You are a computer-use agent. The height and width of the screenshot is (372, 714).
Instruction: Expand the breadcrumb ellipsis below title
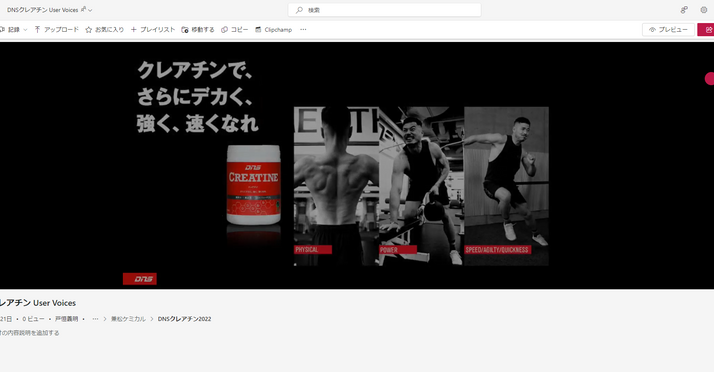coord(95,319)
